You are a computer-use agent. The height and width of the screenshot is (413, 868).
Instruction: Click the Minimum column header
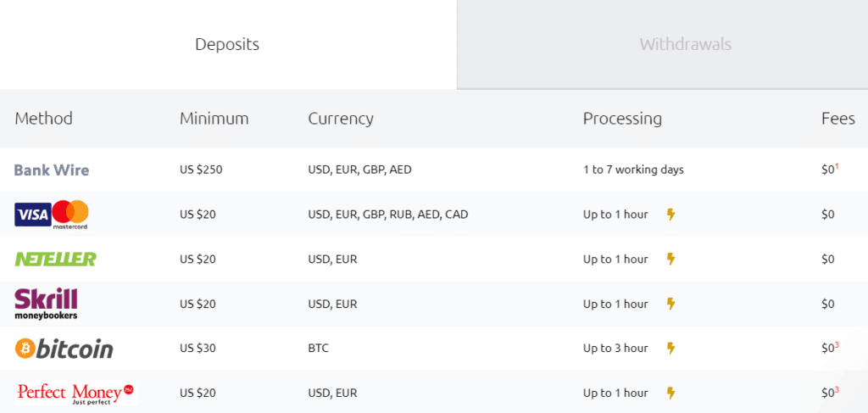click(x=214, y=119)
